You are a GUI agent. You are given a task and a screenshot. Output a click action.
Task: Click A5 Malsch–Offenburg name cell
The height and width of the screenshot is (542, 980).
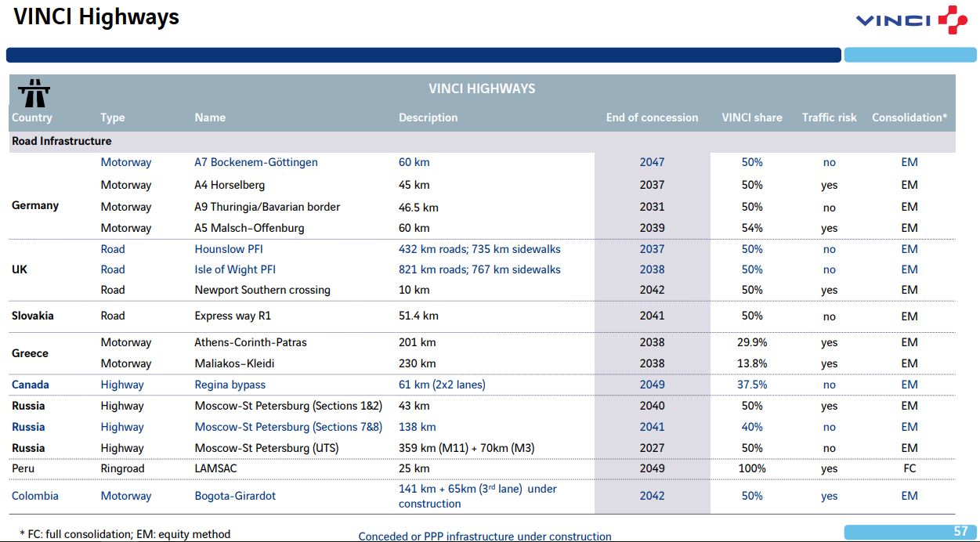point(249,228)
